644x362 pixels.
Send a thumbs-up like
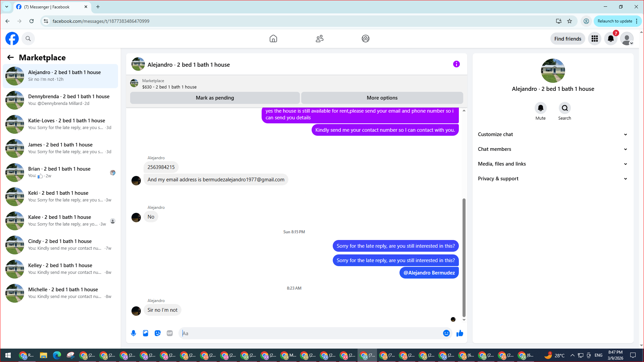point(460,333)
